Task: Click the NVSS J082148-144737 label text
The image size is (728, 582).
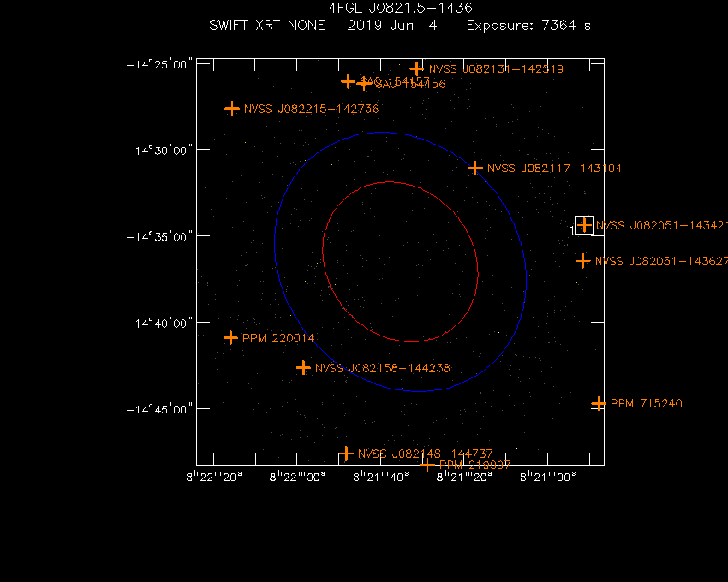Action: (426, 454)
